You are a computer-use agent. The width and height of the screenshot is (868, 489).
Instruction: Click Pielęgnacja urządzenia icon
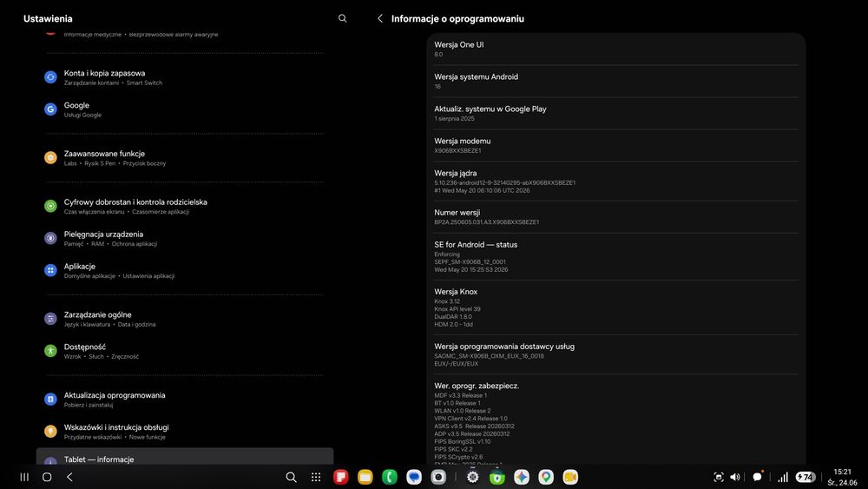pos(50,238)
